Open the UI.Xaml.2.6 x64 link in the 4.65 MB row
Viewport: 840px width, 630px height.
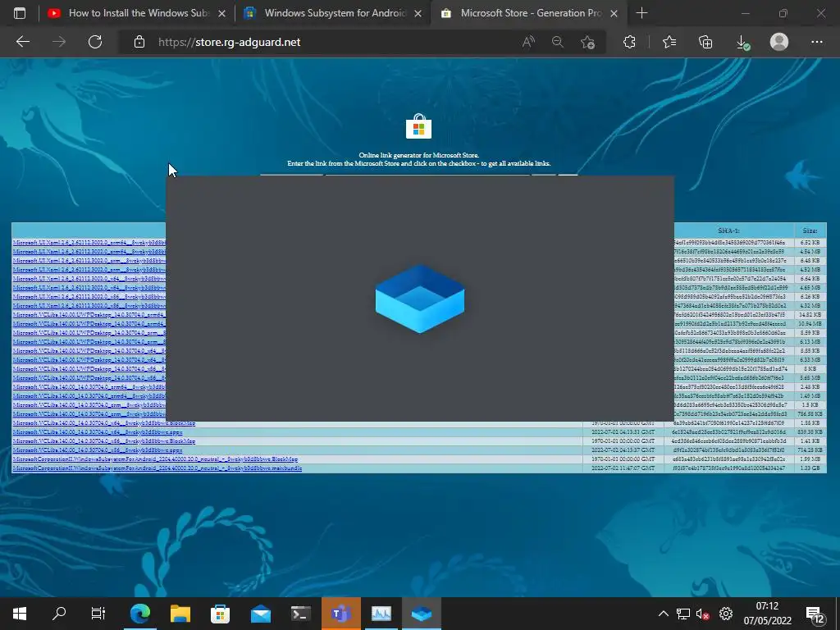[89, 288]
